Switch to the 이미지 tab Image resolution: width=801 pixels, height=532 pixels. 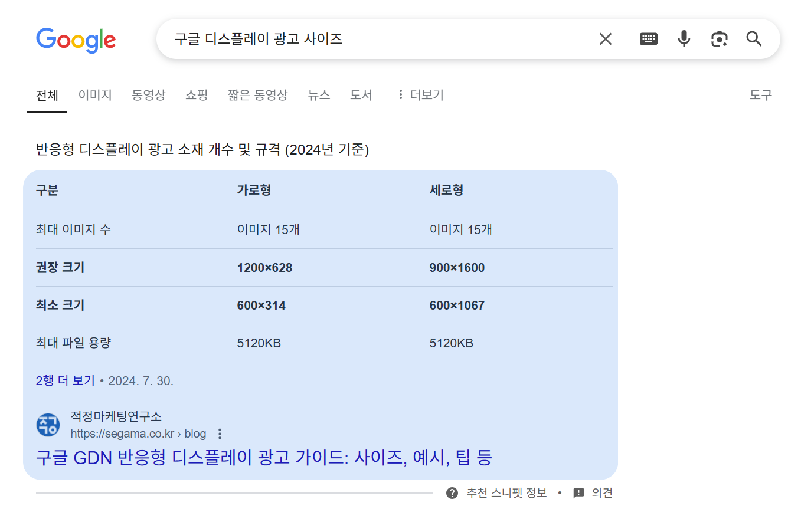coord(95,95)
